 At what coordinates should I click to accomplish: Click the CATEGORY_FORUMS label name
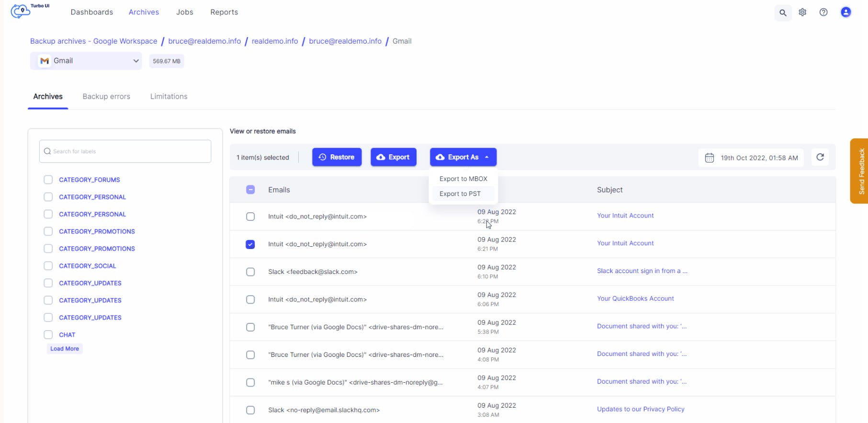pos(90,180)
